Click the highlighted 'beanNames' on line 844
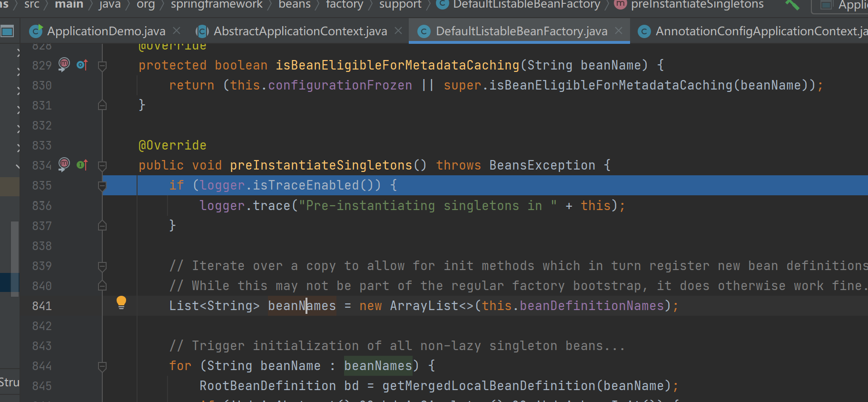 coord(378,366)
